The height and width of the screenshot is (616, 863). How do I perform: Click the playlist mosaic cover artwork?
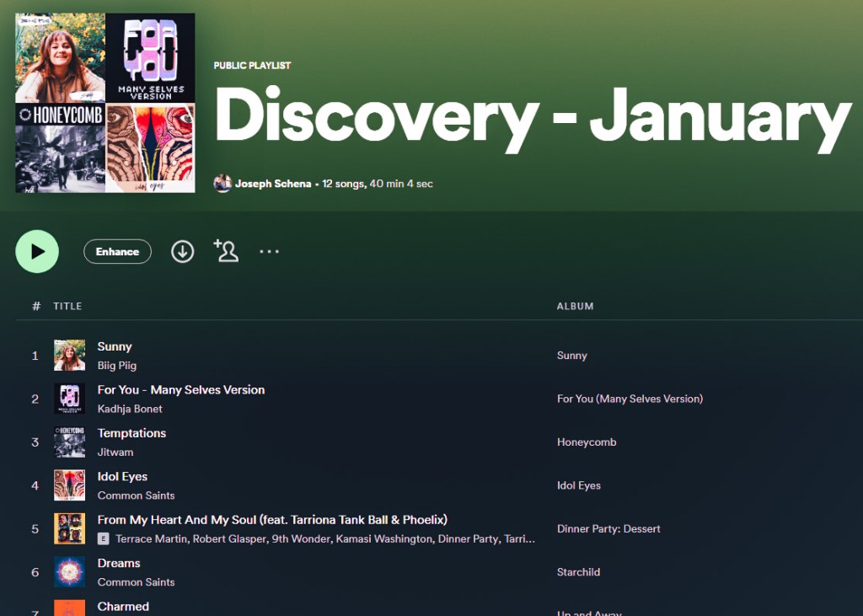pos(105,101)
